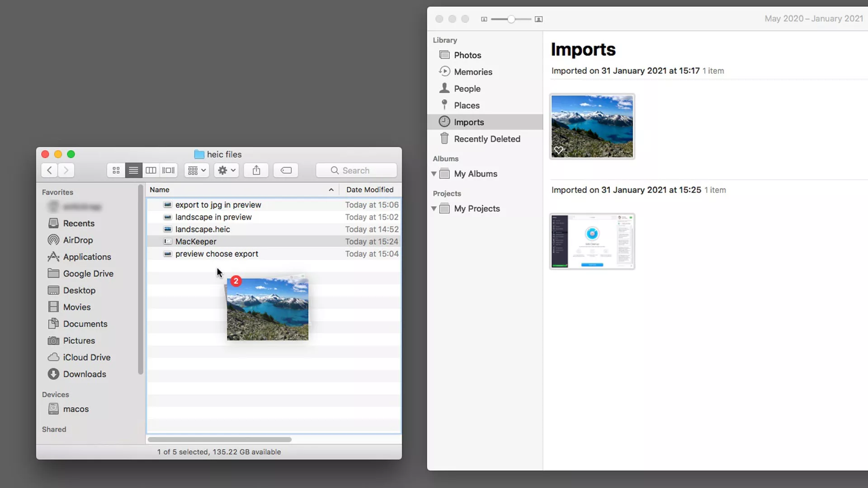Select landscape.heic file in Finder

tap(202, 230)
